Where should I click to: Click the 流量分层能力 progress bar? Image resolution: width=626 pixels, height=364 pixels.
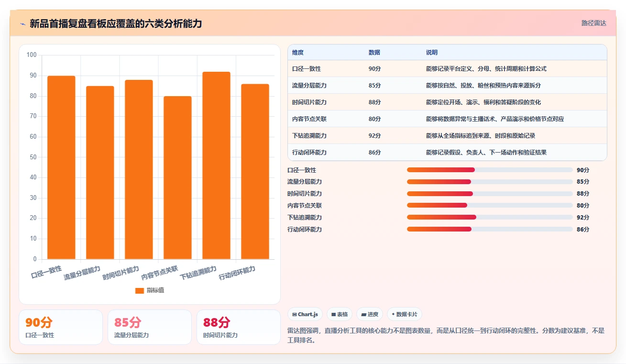(490, 182)
